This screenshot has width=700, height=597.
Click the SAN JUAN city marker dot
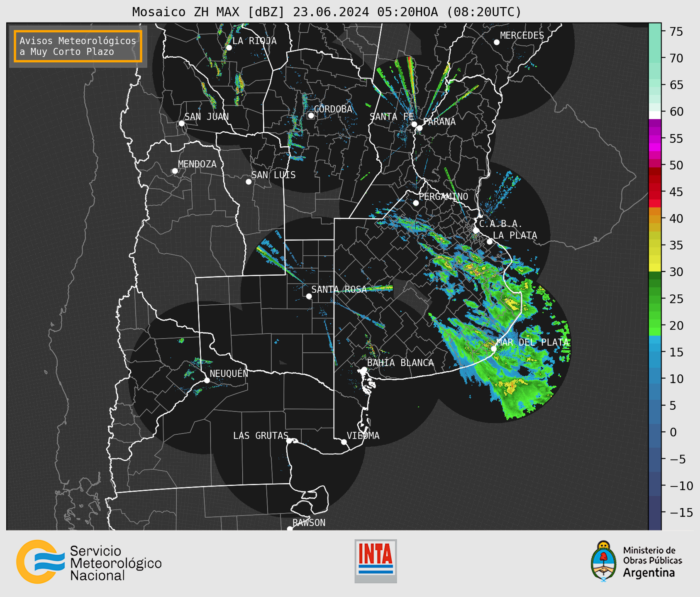[x=181, y=123]
